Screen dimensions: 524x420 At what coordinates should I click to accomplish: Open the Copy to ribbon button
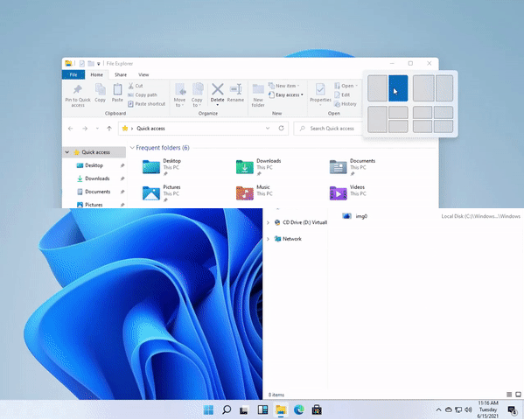(x=197, y=95)
